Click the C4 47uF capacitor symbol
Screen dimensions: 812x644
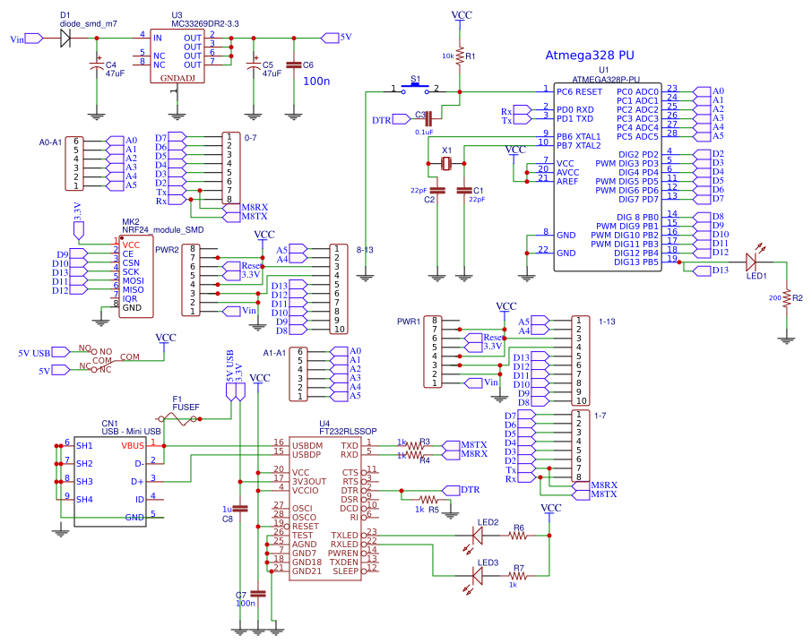point(96,65)
